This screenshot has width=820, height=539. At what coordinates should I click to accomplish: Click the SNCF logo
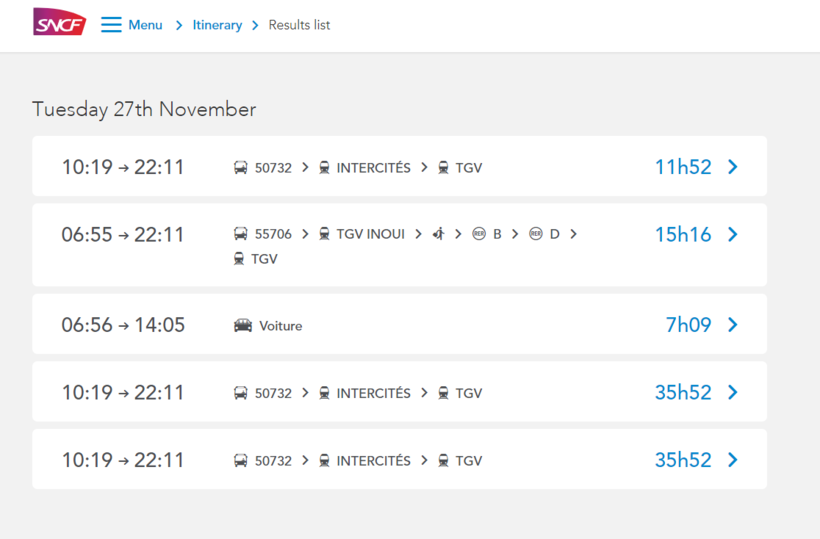59,22
